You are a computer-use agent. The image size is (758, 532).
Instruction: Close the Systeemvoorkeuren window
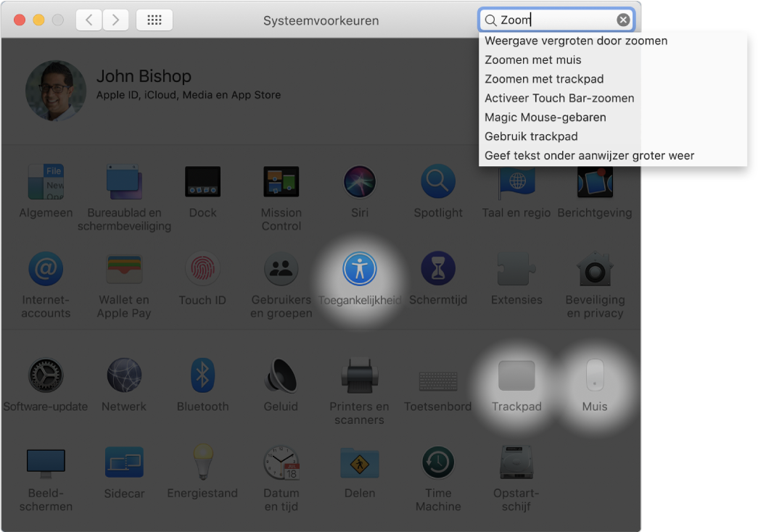(20, 20)
